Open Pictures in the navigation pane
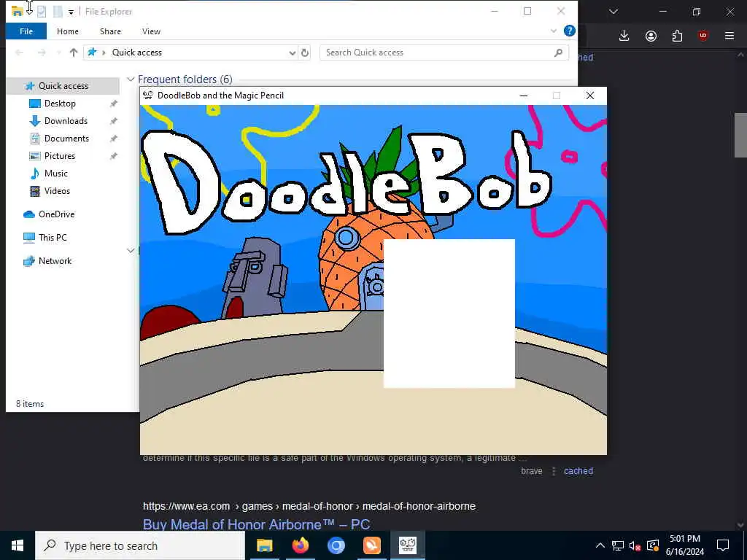Screen dimensions: 747x560 coord(59,156)
